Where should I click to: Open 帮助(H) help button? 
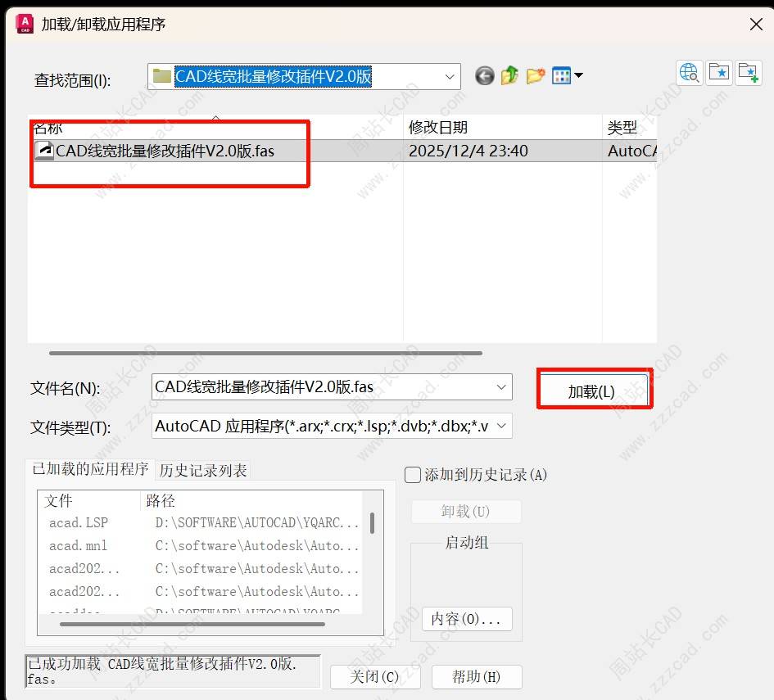click(476, 676)
